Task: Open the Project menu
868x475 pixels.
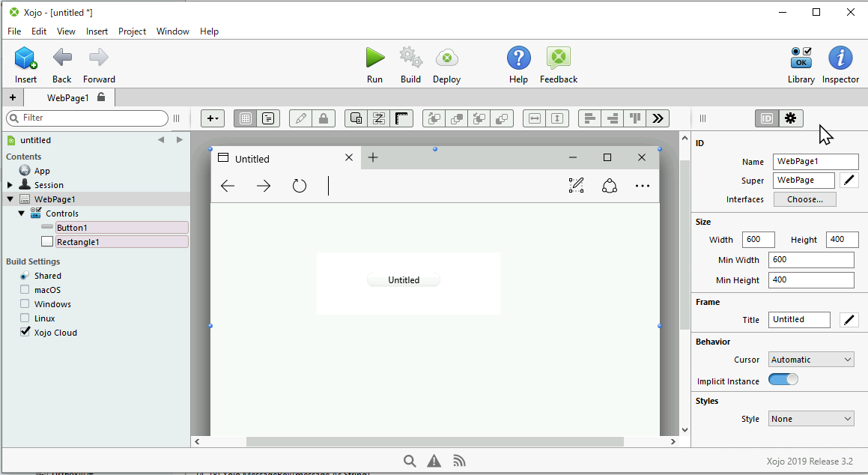Action: point(132,31)
